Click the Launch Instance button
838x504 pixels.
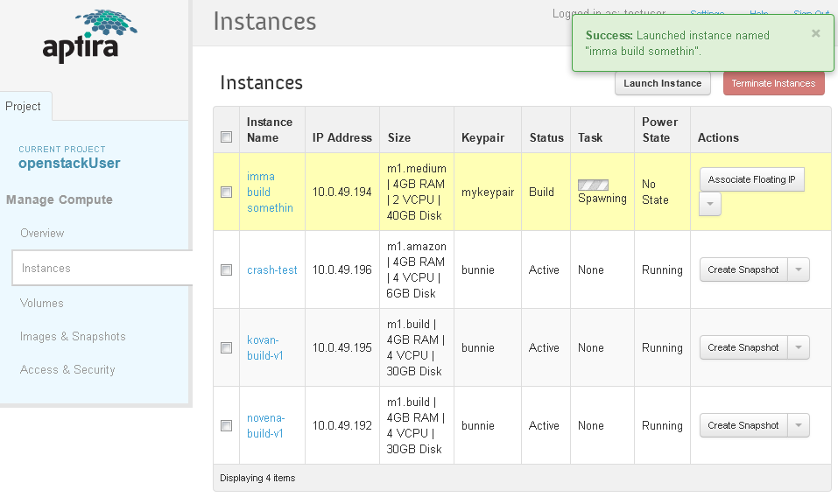click(x=663, y=83)
